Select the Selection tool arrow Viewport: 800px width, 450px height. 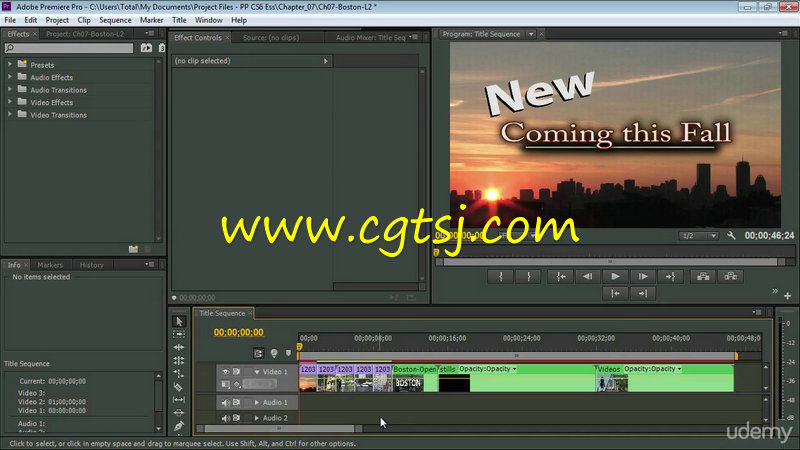pyautogui.click(x=179, y=321)
